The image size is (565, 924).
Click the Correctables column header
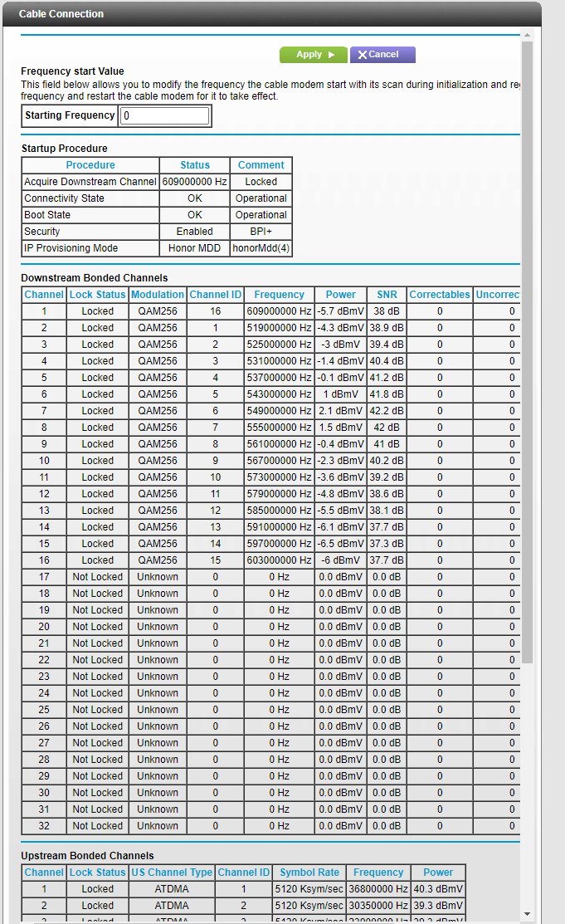click(440, 295)
